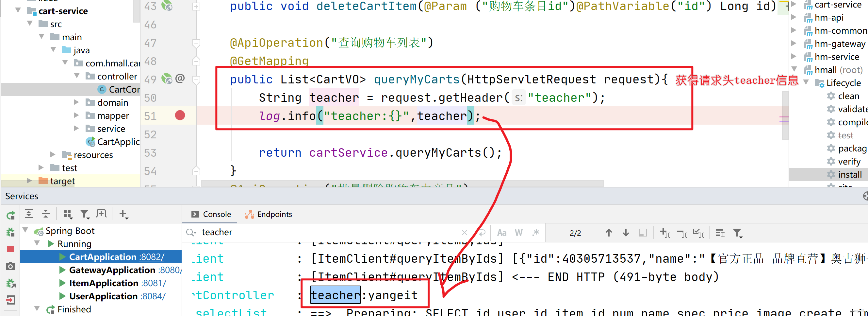Open the Services filter dropdown
This screenshot has width=868, height=316.
[85, 214]
